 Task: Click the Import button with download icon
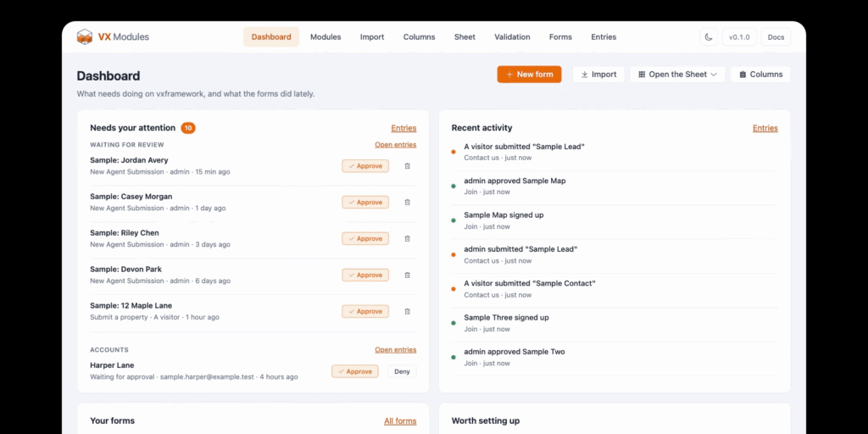tap(598, 75)
